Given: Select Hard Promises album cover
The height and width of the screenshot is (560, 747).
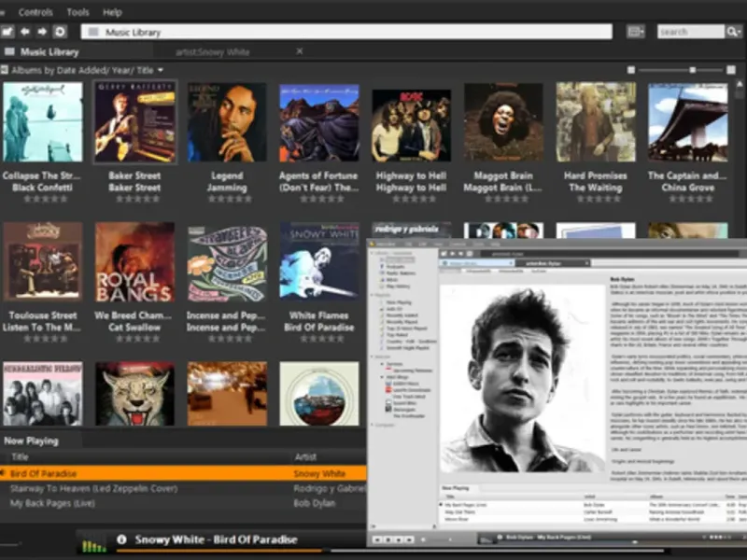Looking at the screenshot, I should point(596,122).
